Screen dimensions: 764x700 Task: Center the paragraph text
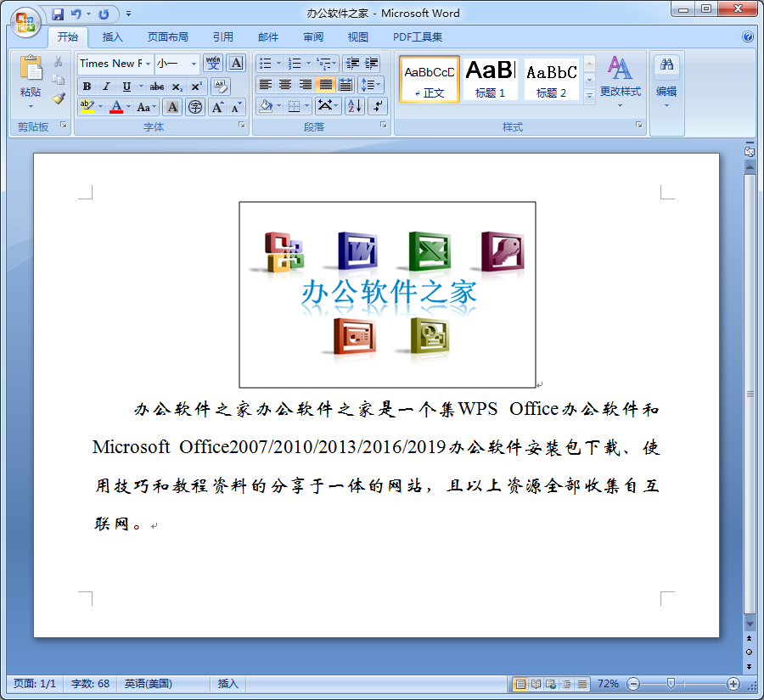pos(285,85)
